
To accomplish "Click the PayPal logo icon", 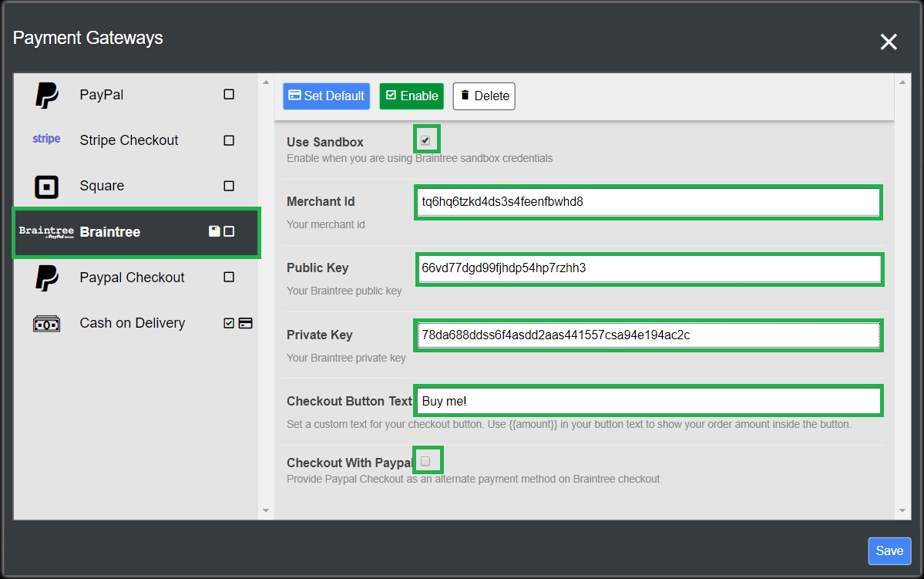I will (x=46, y=95).
